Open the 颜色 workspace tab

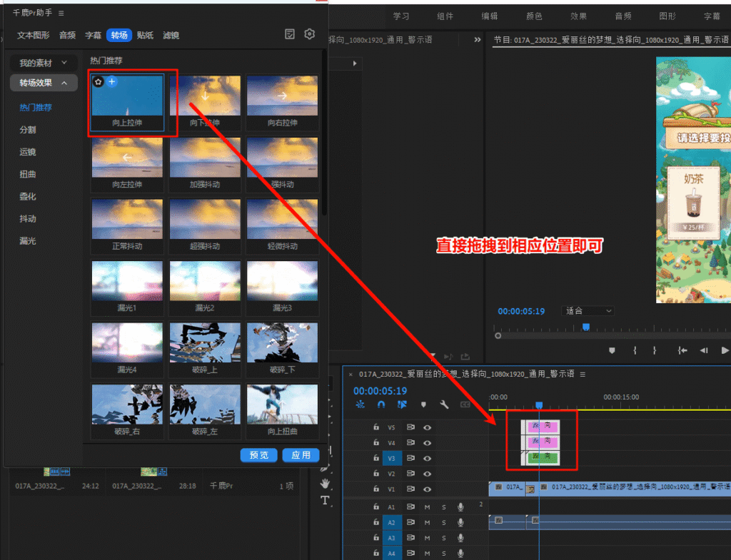point(534,16)
